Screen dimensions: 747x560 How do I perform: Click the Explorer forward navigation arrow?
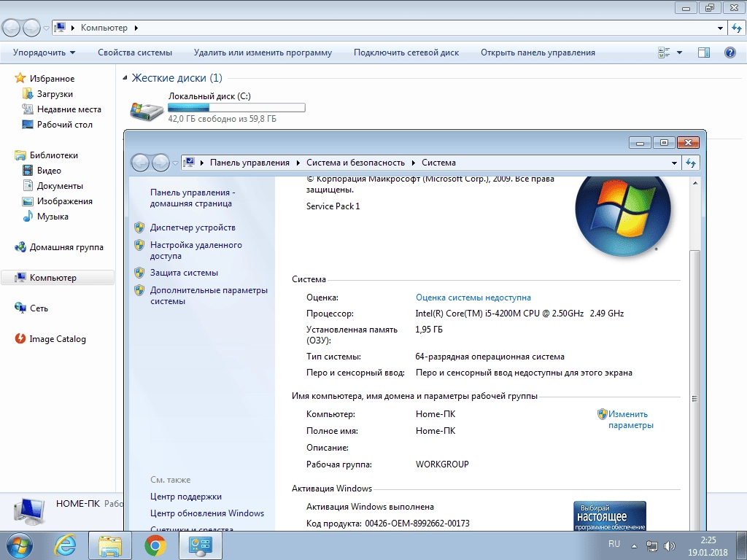(31, 28)
